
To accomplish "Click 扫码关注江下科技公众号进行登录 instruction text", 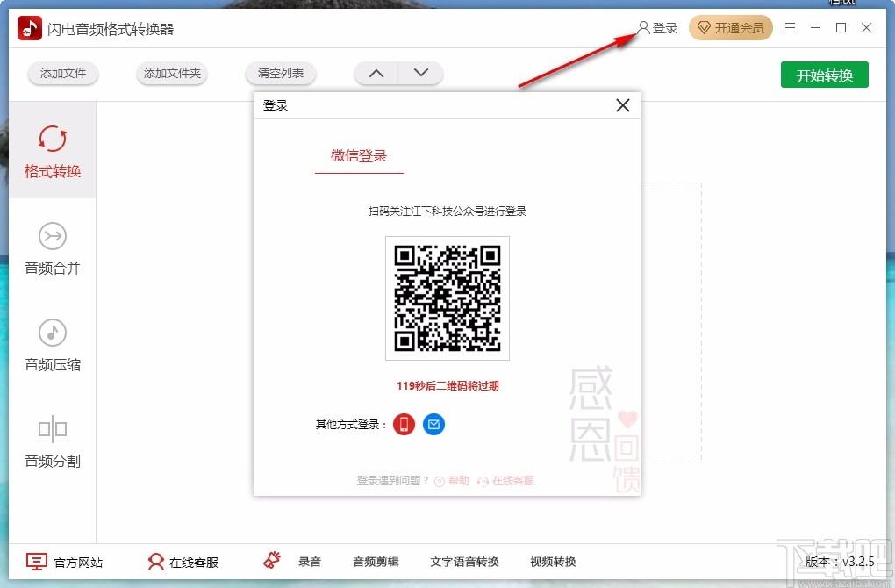I will 447,212.
